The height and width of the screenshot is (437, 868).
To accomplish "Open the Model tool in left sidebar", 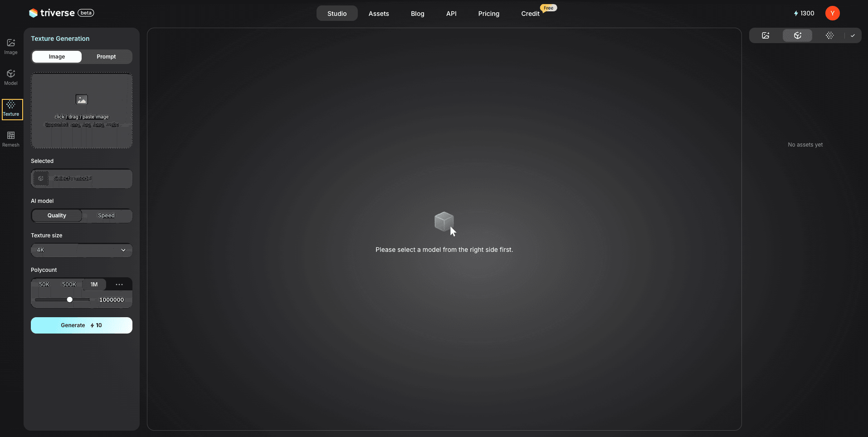I will (11, 78).
